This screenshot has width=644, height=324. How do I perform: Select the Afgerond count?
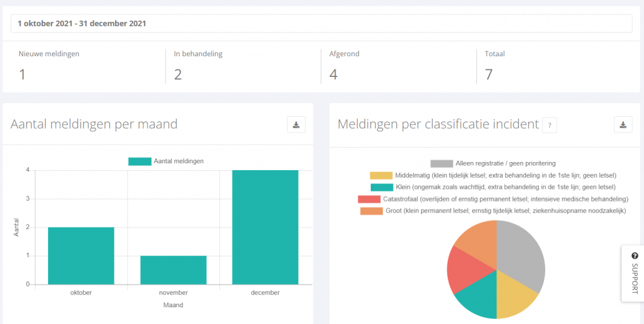point(333,74)
